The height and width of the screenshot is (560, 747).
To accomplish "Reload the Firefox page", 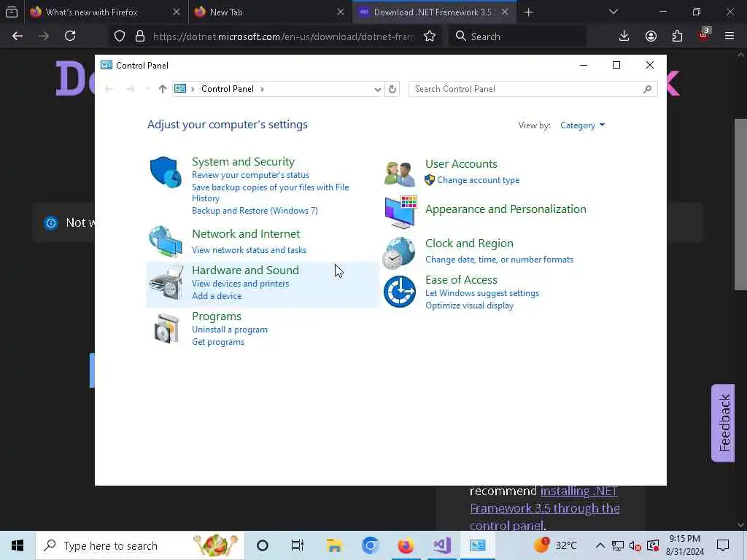I will point(70,36).
